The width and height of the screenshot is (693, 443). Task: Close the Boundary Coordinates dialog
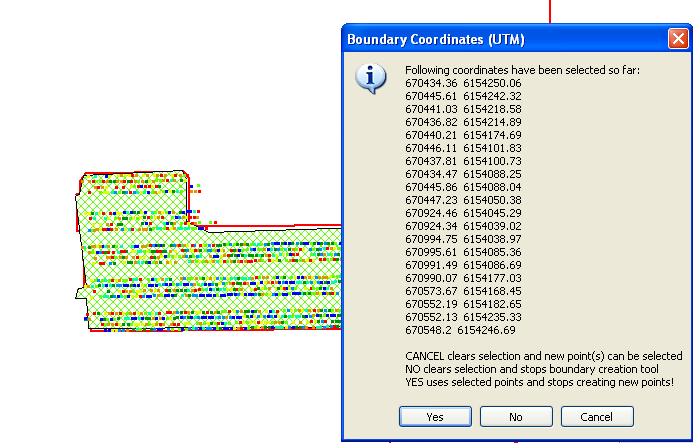click(x=677, y=39)
